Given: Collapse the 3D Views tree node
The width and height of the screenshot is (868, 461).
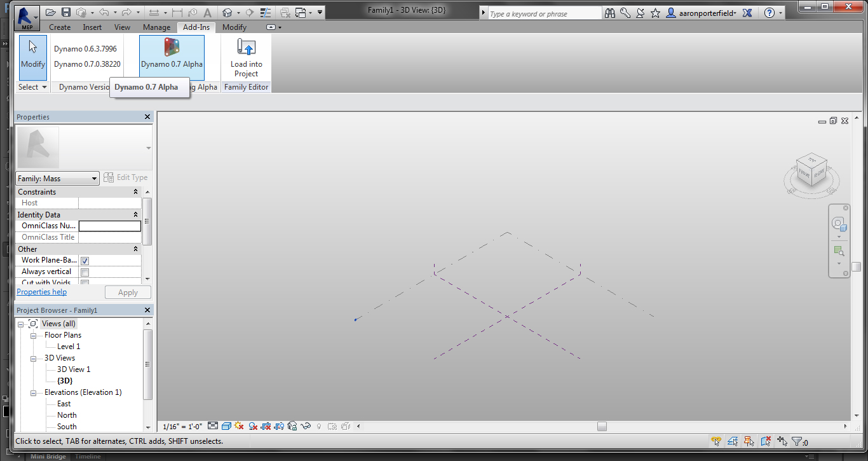Looking at the screenshot, I should pyautogui.click(x=32, y=359).
